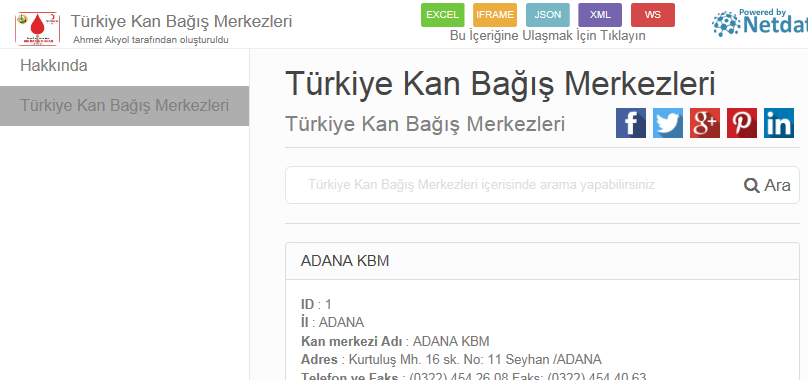Share via Google Plus icon
The height and width of the screenshot is (380, 808).
pos(705,123)
